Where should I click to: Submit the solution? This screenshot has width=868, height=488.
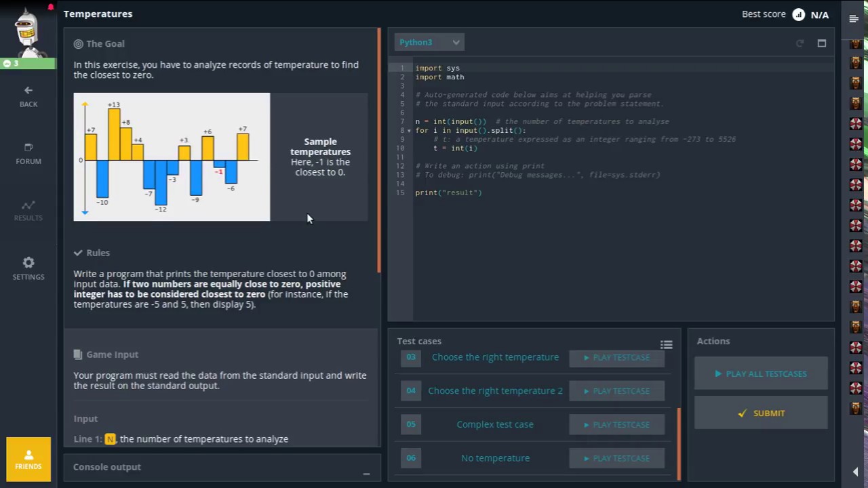(761, 413)
